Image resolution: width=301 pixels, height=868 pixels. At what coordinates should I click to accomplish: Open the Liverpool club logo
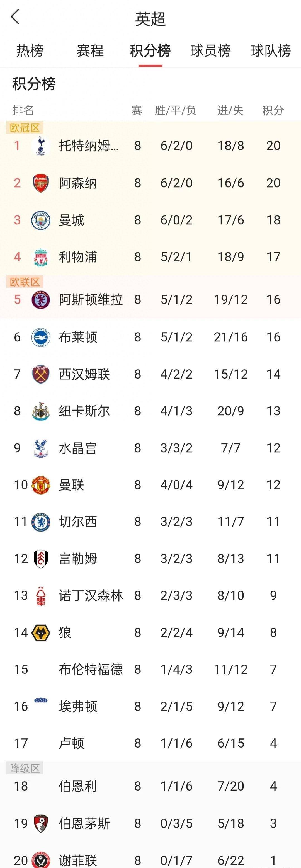pyautogui.click(x=41, y=257)
